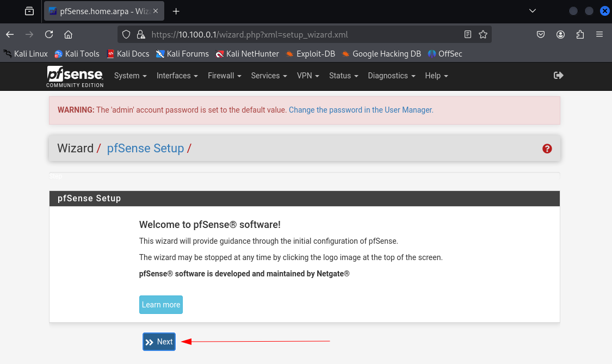Open the Exploit-DB bookmark

point(310,54)
